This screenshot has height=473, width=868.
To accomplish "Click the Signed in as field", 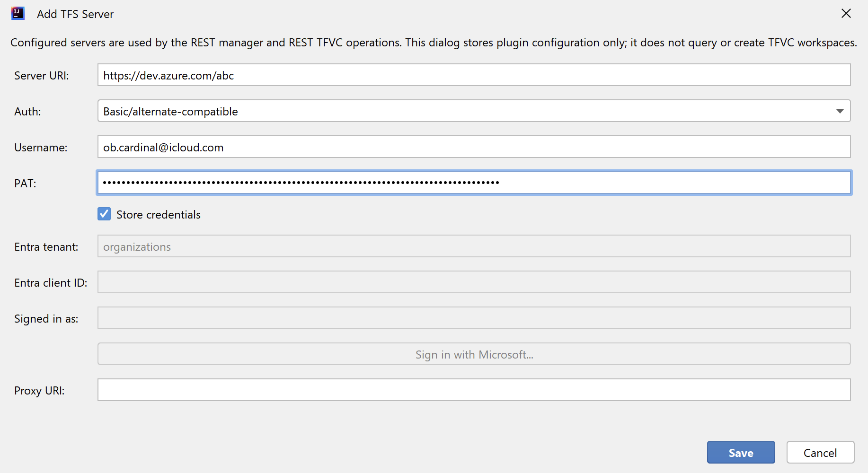I will pyautogui.click(x=474, y=318).
